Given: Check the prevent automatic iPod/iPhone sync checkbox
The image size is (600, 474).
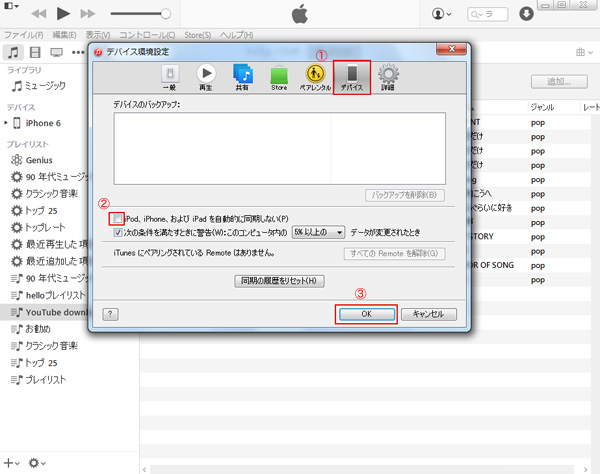Looking at the screenshot, I should coord(117,219).
